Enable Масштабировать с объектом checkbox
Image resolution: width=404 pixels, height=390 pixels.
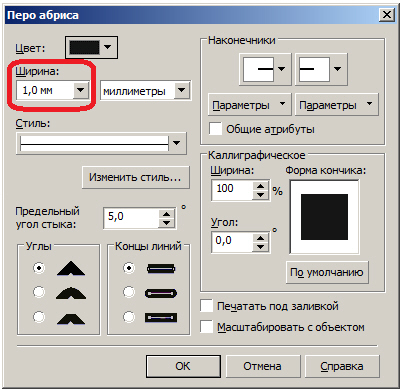click(207, 327)
